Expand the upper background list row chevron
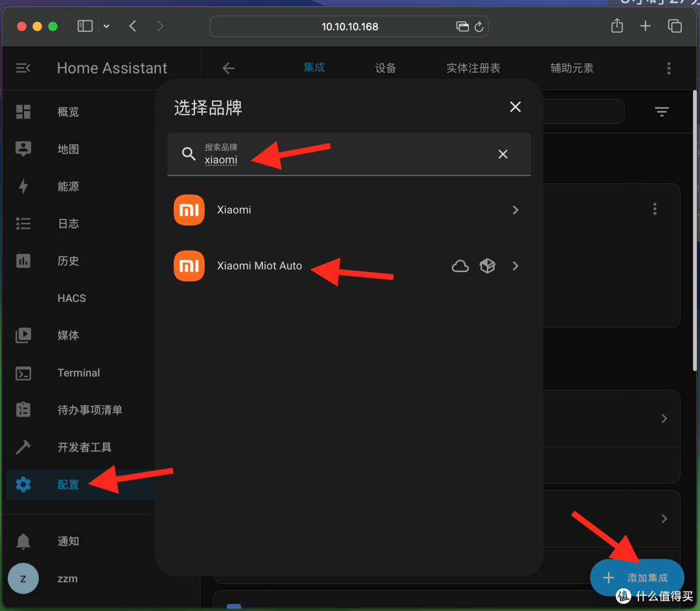This screenshot has width=700, height=611. tap(664, 419)
